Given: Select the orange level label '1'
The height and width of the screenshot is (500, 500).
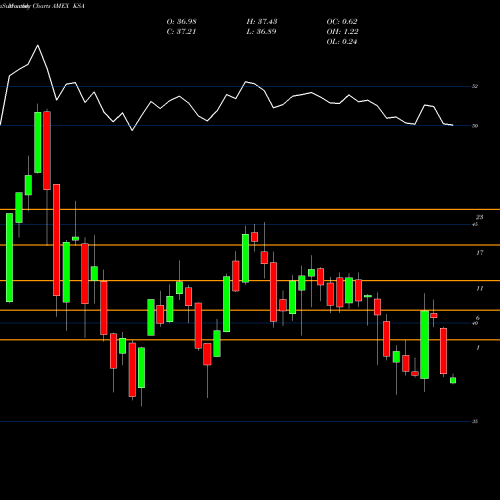Looking at the screenshot, I should pyautogui.click(x=478, y=348).
